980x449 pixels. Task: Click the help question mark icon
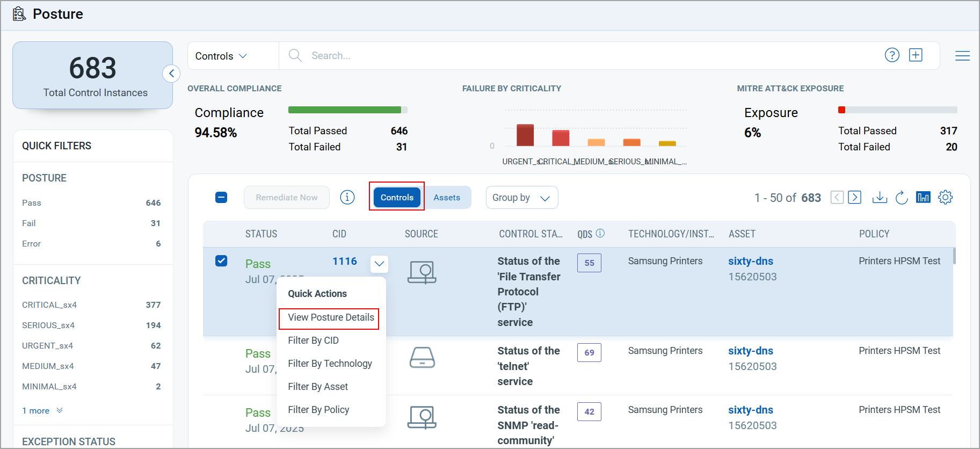click(x=891, y=55)
